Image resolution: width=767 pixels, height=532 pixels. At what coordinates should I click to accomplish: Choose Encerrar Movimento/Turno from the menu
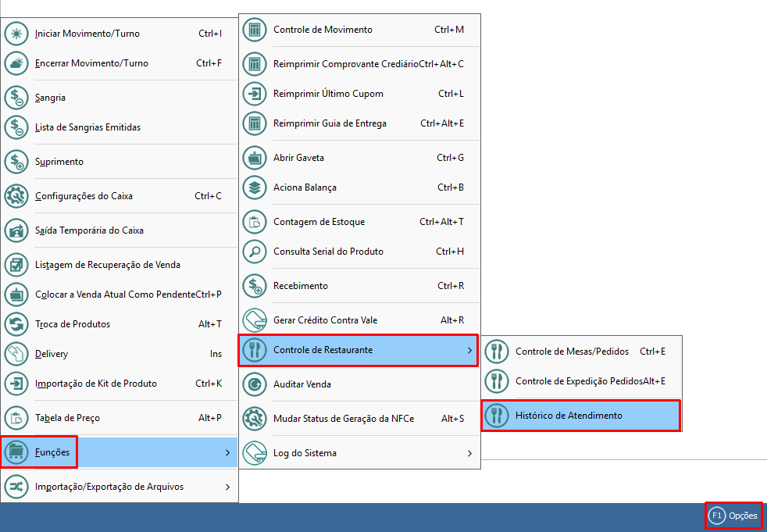(91, 63)
